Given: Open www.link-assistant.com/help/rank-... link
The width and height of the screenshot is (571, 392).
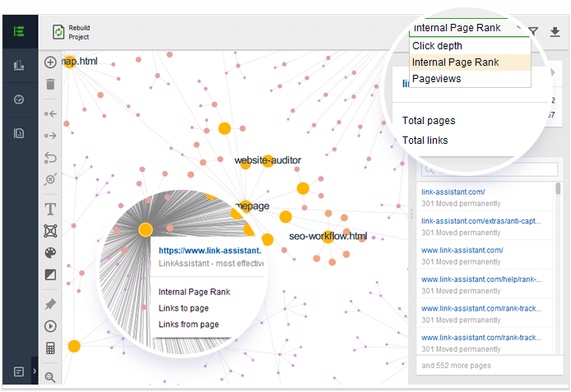Looking at the screenshot, I should pyautogui.click(x=481, y=279).
